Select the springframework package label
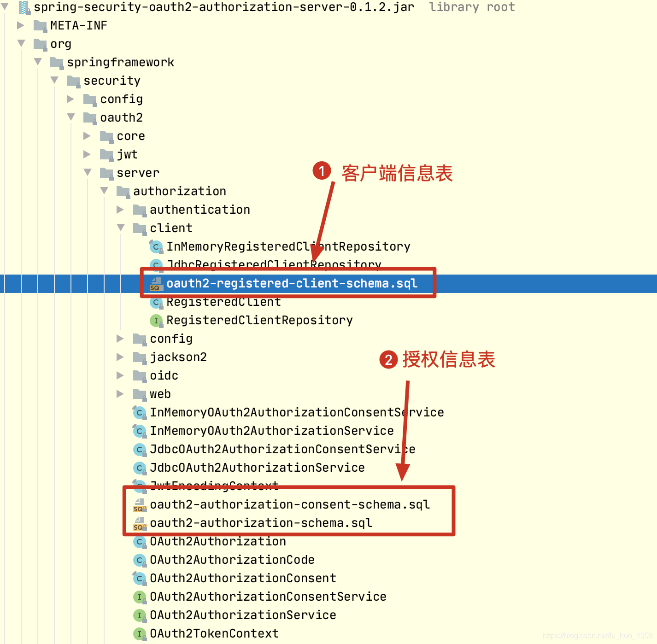The height and width of the screenshot is (644, 657). tap(120, 62)
